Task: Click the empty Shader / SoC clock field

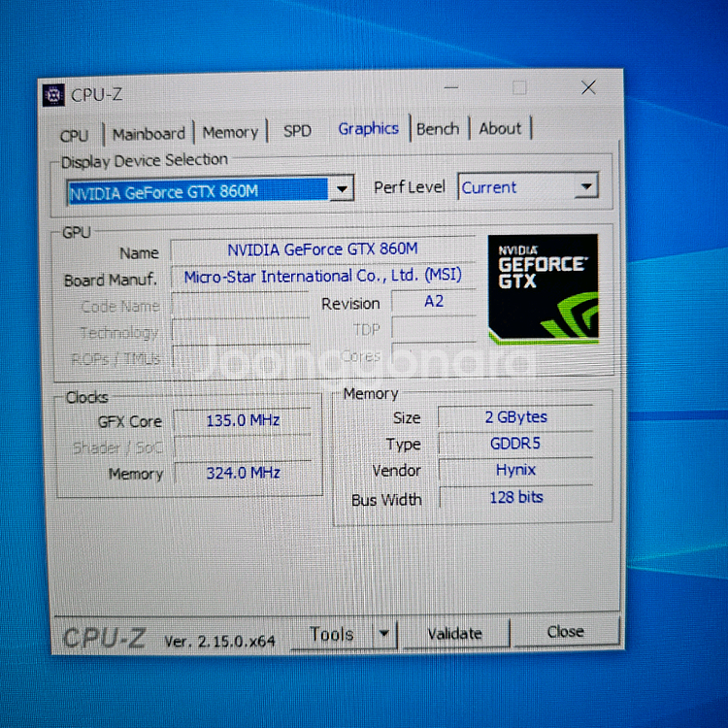Action: coord(243,447)
